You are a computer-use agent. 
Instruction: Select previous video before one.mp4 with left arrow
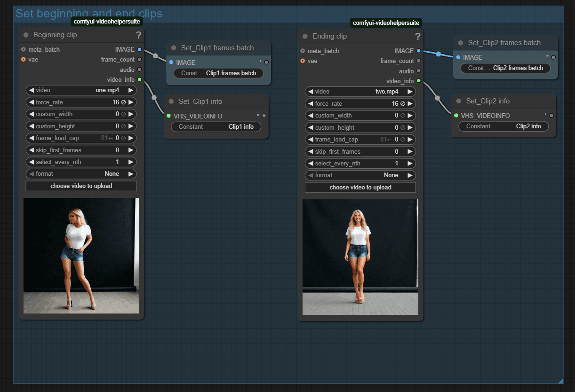pos(31,90)
